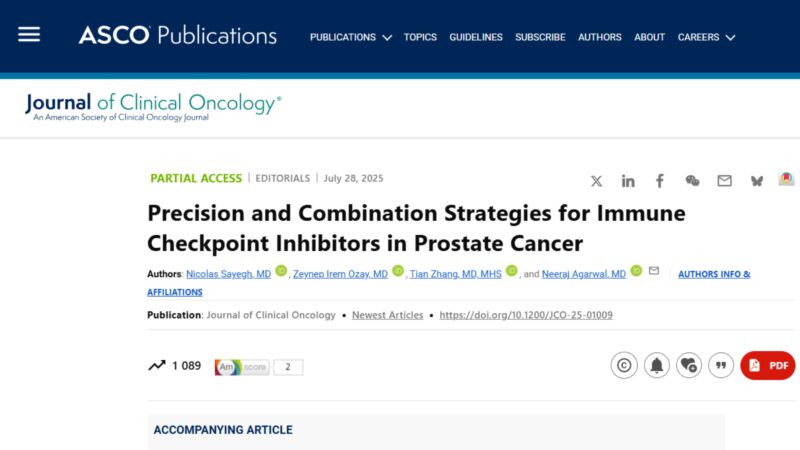Viewport: 800px width, 450px height.
Task: Expand Authors Info & Affiliations
Action: 714,274
